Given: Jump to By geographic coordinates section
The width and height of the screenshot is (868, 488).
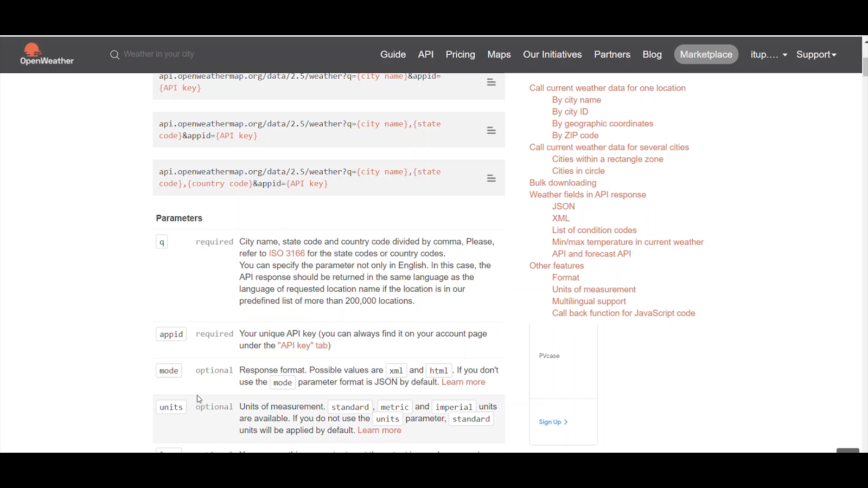Looking at the screenshot, I should pos(603,124).
